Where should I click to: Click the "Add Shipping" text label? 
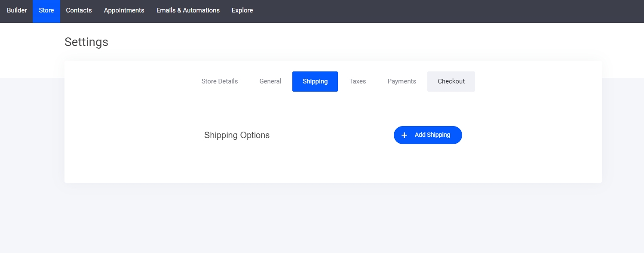432,135
